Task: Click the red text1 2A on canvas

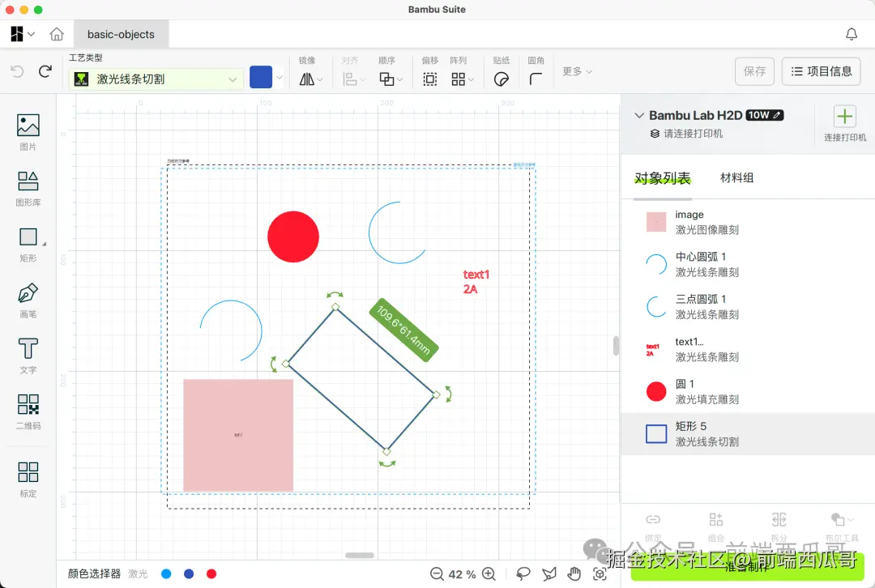Action: click(476, 282)
